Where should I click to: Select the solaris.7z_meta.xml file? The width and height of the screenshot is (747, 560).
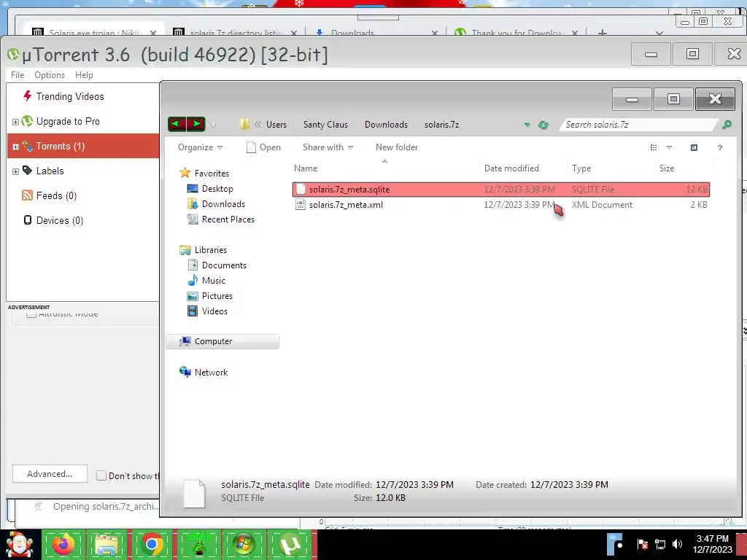pyautogui.click(x=501, y=205)
